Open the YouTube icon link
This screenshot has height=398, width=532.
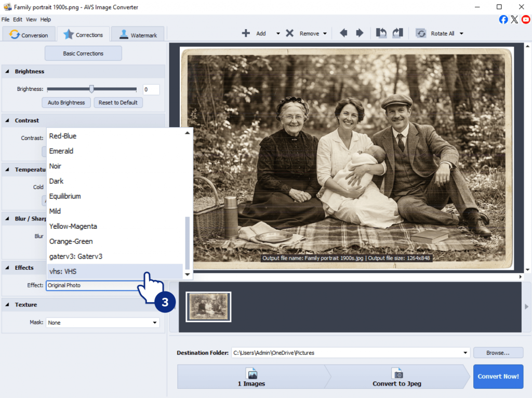click(526, 19)
